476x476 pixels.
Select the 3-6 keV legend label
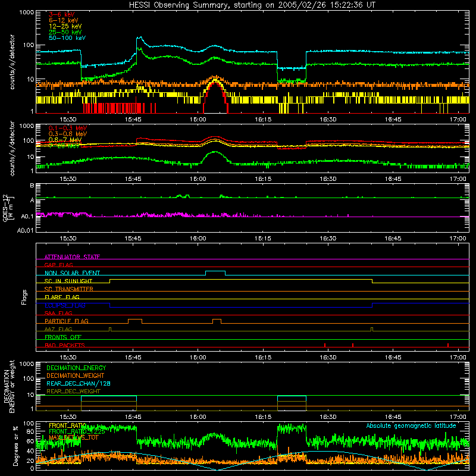62,14
